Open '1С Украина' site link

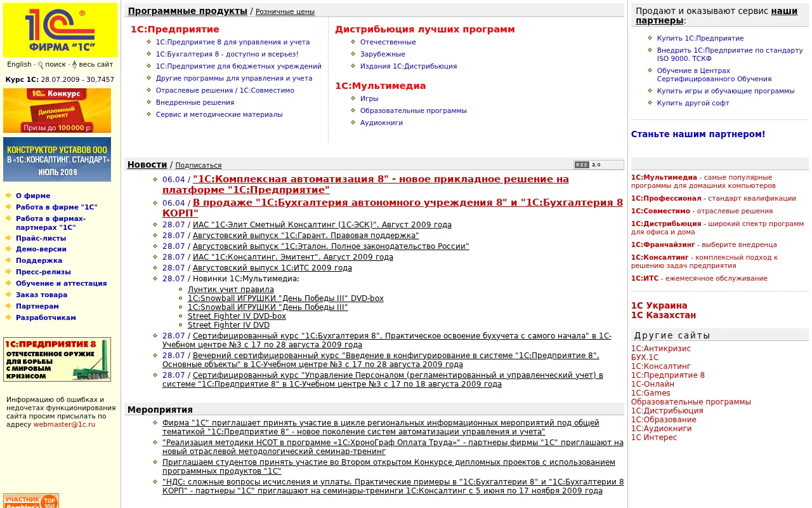click(659, 306)
